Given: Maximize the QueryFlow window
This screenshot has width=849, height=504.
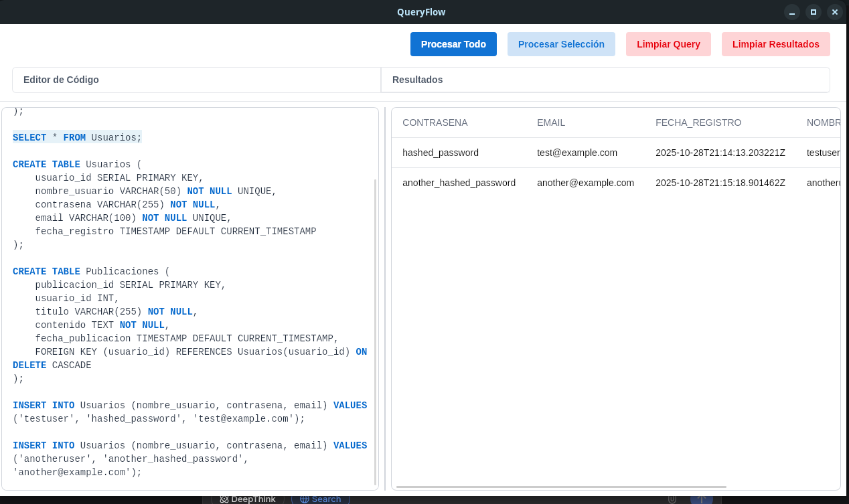Looking at the screenshot, I should click(x=814, y=12).
